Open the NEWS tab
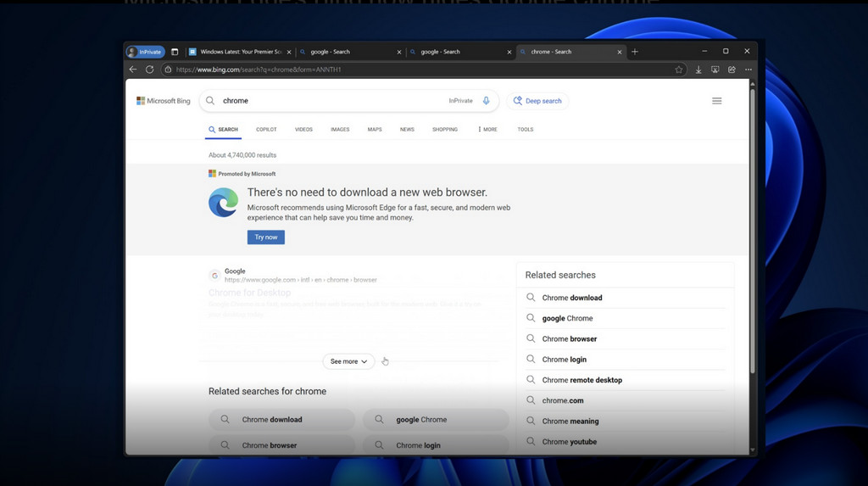 (x=407, y=129)
